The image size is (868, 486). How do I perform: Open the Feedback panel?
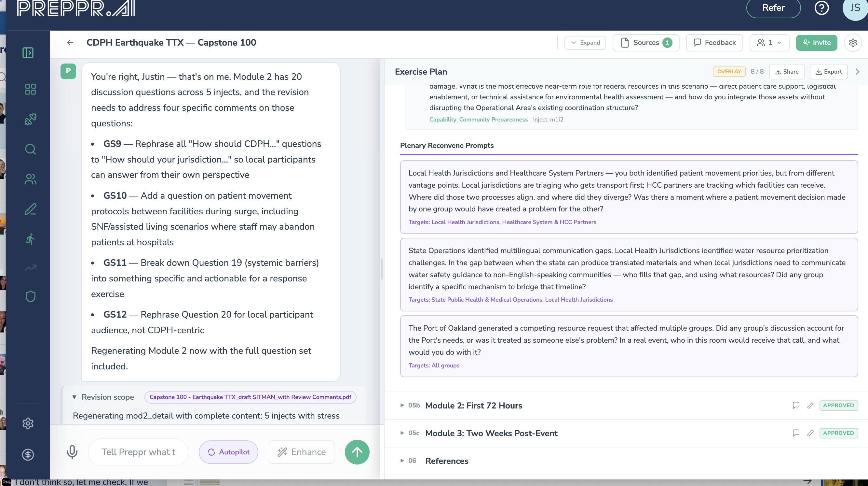tap(714, 42)
